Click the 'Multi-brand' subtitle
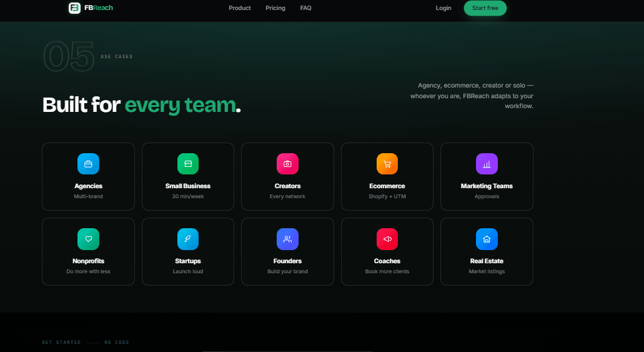The width and height of the screenshot is (644, 352). (88, 196)
